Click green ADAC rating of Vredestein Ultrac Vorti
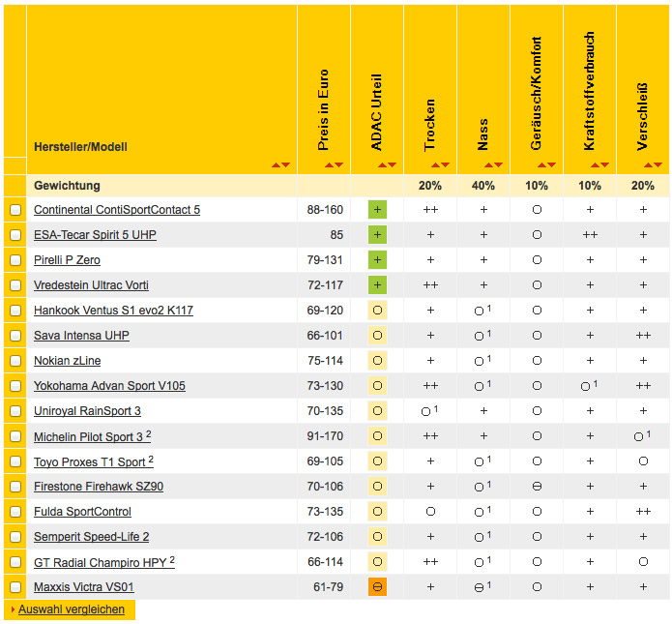This screenshot has width=672, height=624. 377,285
